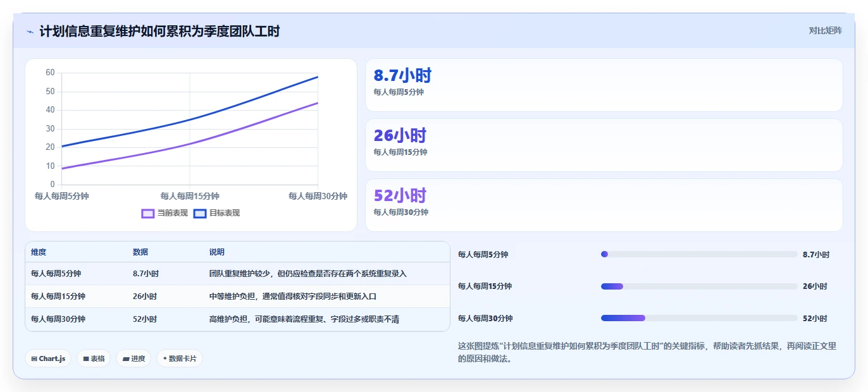Click the 每人每周15分钟 progress bar
The height and width of the screenshot is (392, 868).
pyautogui.click(x=699, y=286)
